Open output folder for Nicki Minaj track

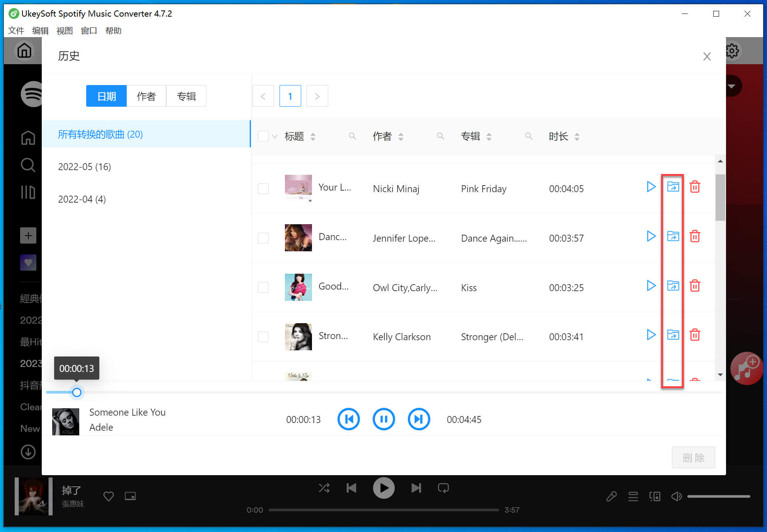coord(673,187)
